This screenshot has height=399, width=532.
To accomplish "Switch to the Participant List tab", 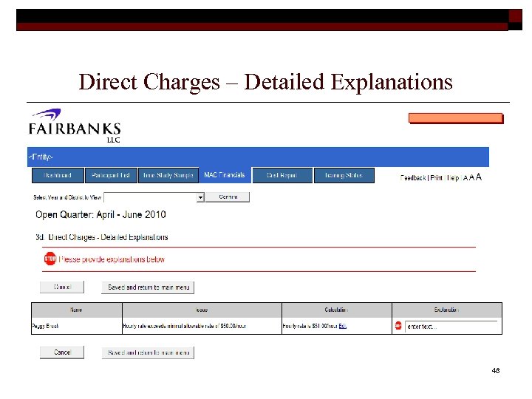I will 111,175.
